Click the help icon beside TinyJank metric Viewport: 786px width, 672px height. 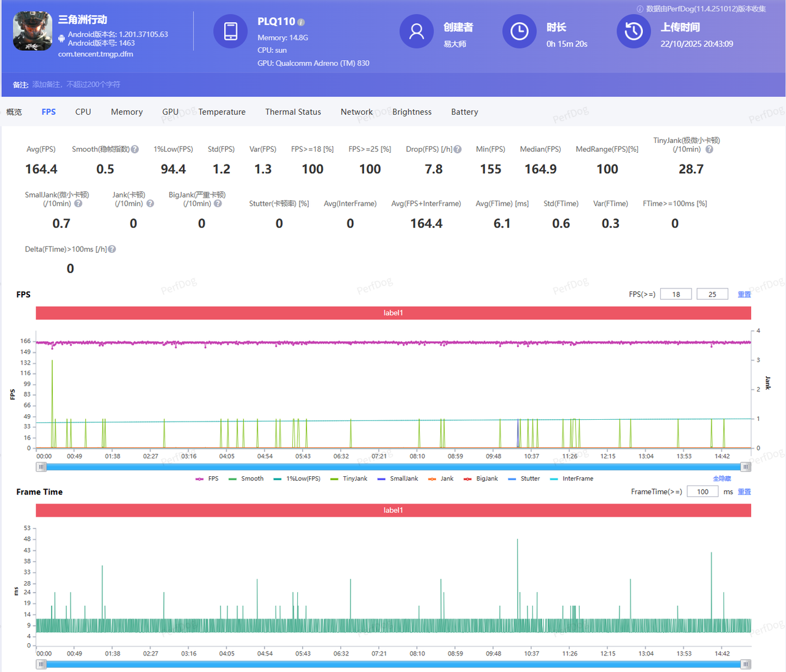tap(709, 149)
